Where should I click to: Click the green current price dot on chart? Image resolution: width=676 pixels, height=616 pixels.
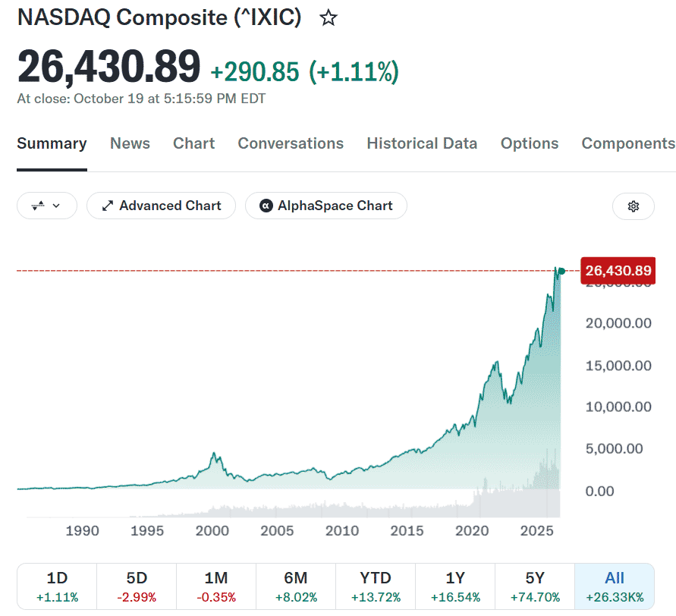(561, 271)
